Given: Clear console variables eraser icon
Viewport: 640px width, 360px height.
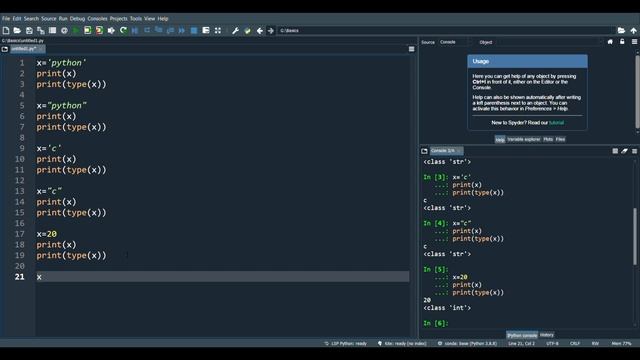Looking at the screenshot, I should click(624, 151).
